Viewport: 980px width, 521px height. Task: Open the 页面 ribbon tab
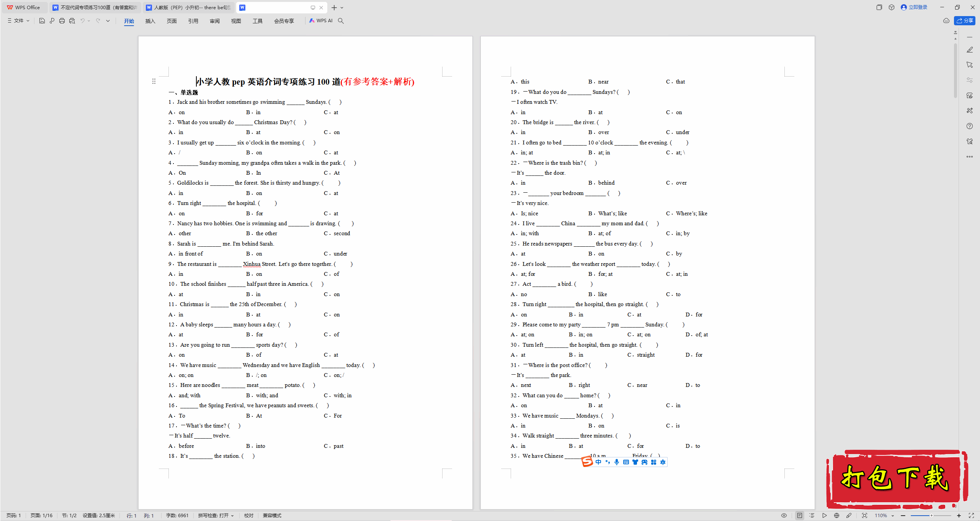pyautogui.click(x=172, y=21)
